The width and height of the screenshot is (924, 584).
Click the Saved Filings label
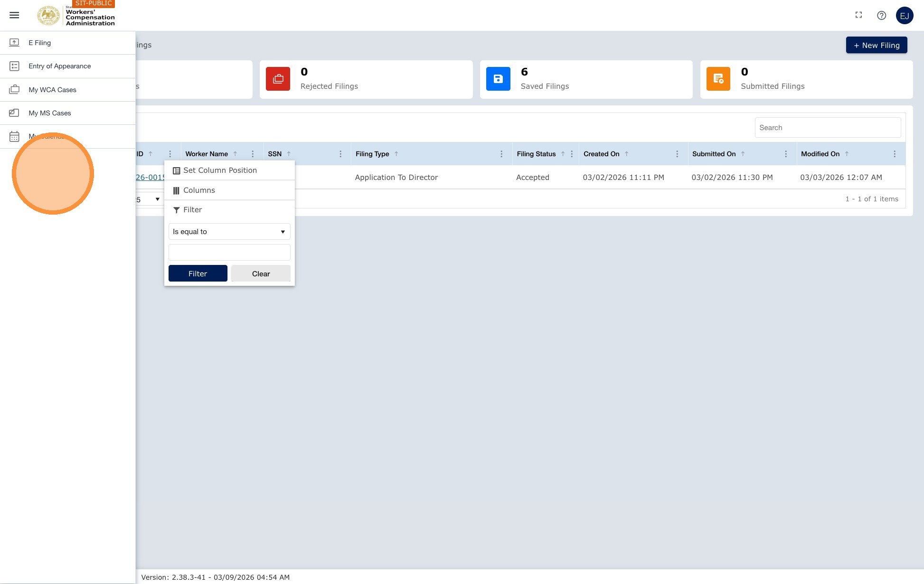click(545, 86)
